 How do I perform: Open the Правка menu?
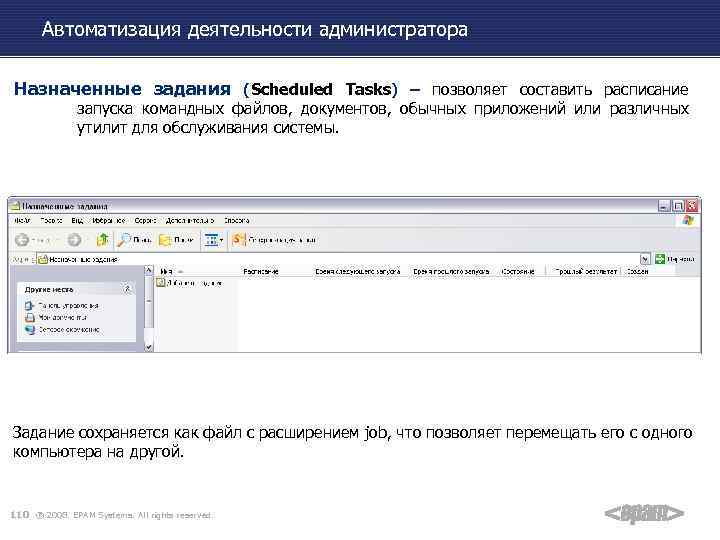[51, 220]
